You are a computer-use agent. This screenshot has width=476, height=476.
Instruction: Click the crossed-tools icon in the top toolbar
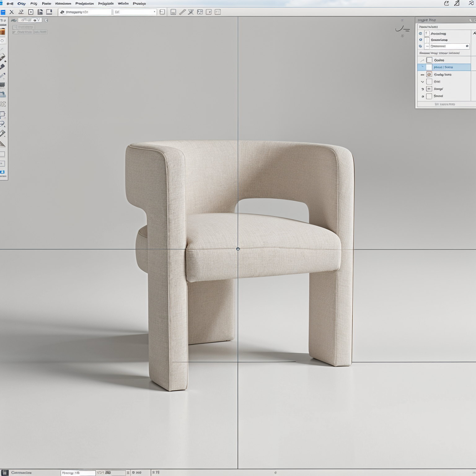[x=191, y=12]
